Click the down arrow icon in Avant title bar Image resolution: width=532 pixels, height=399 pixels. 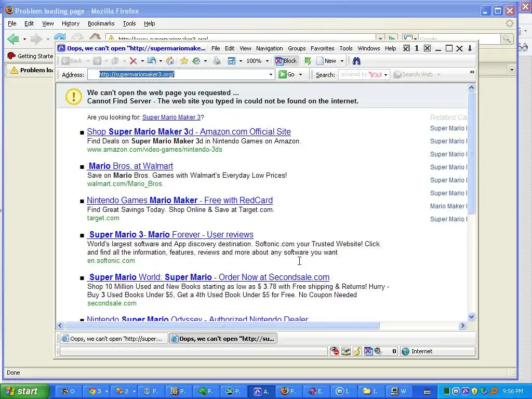coord(470,48)
